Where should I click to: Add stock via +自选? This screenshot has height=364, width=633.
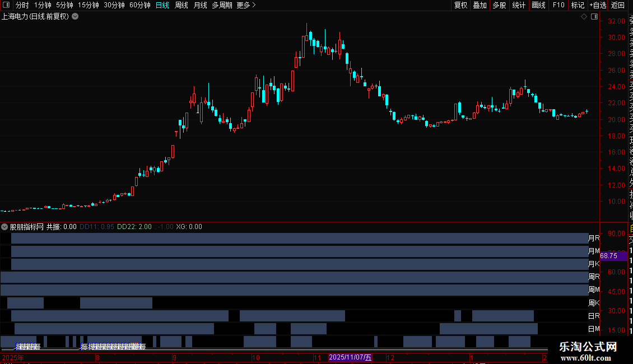tap(598, 5)
